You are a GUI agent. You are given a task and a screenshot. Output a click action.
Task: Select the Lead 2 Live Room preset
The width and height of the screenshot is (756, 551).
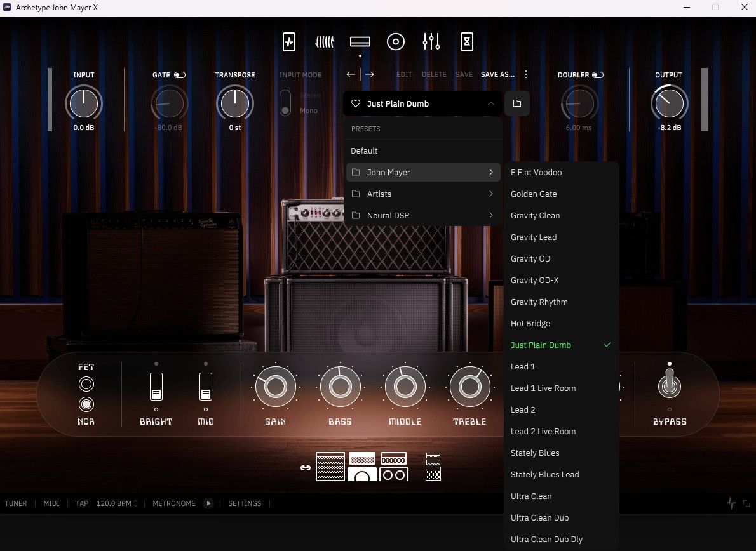pyautogui.click(x=561, y=431)
